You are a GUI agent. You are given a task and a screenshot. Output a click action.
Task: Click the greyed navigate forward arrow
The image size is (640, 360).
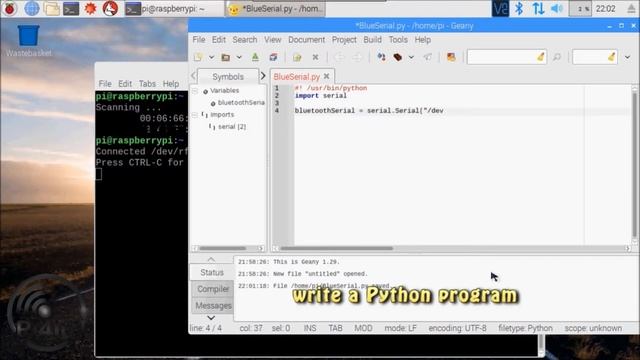point(357,57)
